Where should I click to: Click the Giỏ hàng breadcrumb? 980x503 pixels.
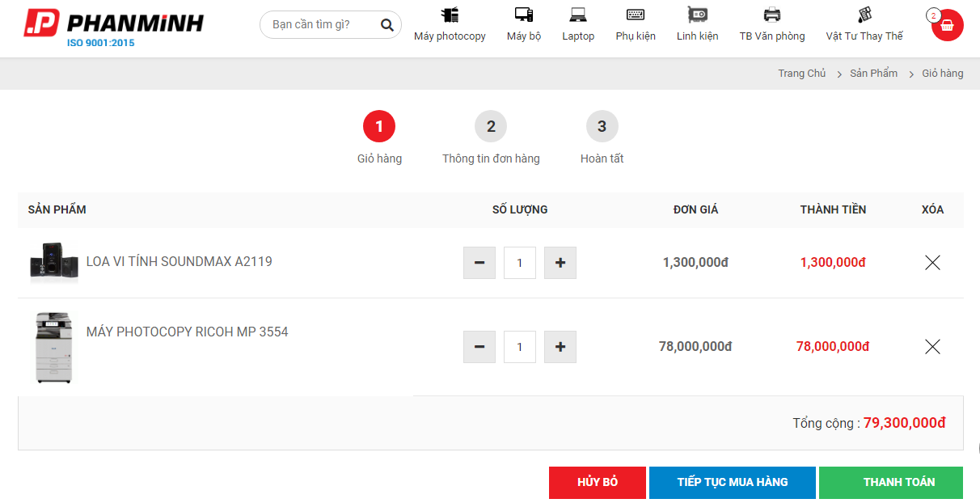click(x=943, y=74)
